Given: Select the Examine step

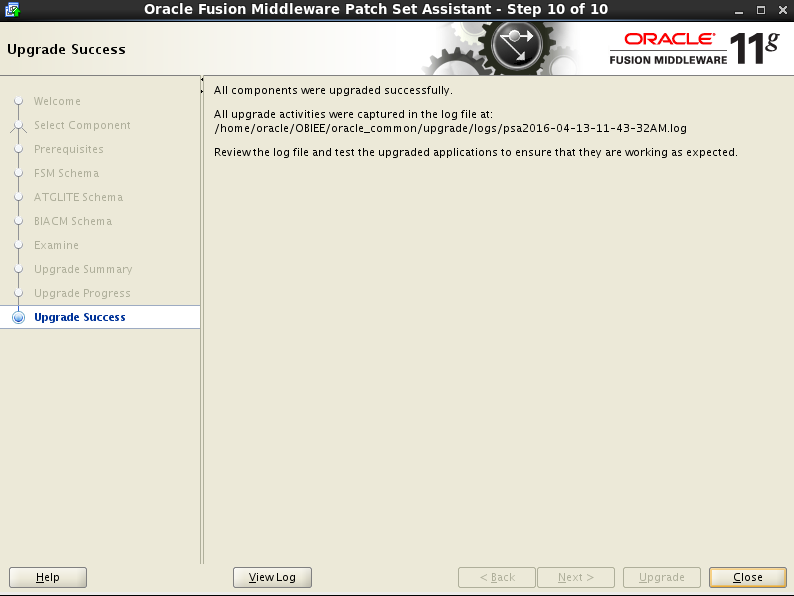Looking at the screenshot, I should pos(56,245).
